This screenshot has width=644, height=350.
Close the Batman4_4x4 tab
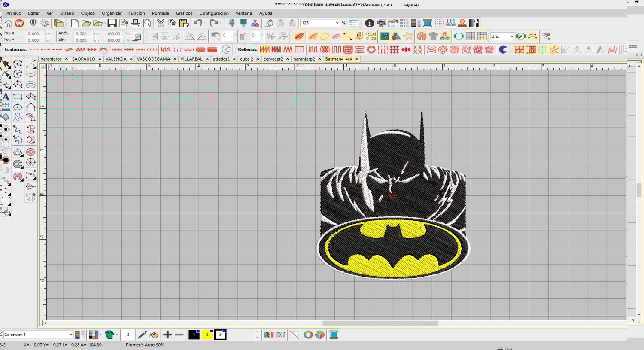tap(357, 59)
